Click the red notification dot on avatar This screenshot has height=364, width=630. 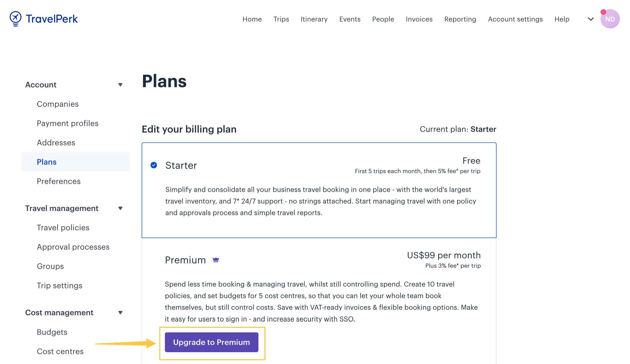point(603,12)
